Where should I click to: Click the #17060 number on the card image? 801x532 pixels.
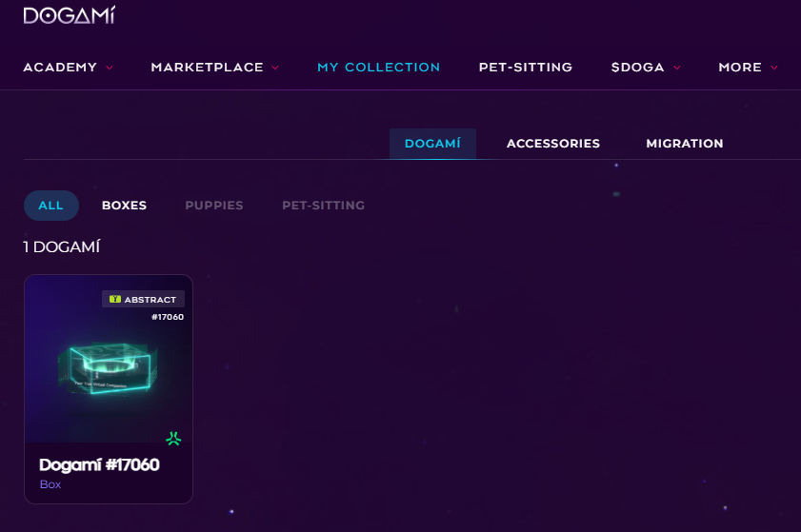point(168,317)
